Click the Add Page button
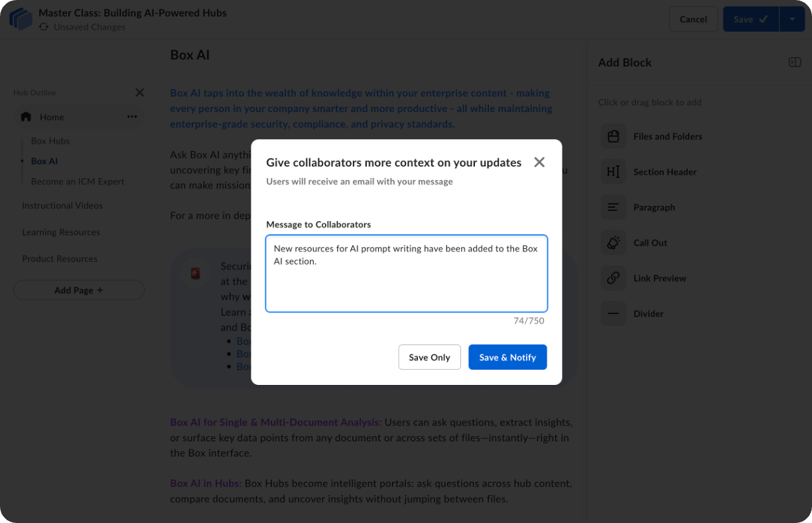This screenshot has height=523, width=812. 79,290
